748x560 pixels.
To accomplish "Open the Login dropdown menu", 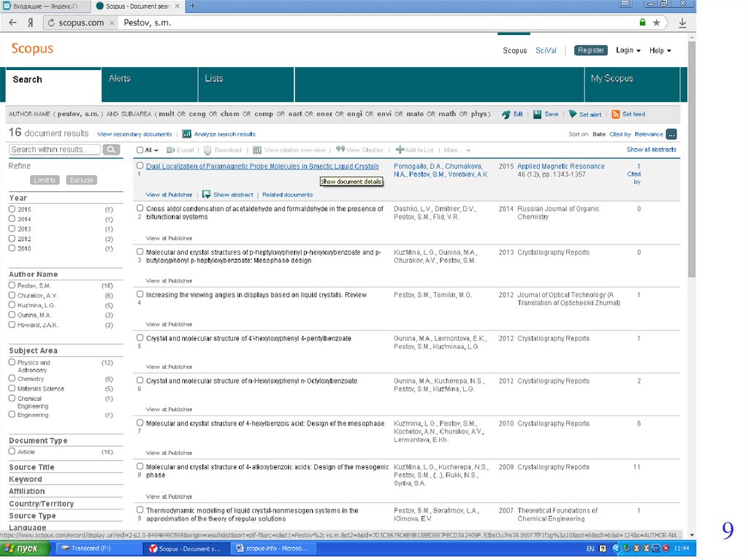I will pos(627,50).
